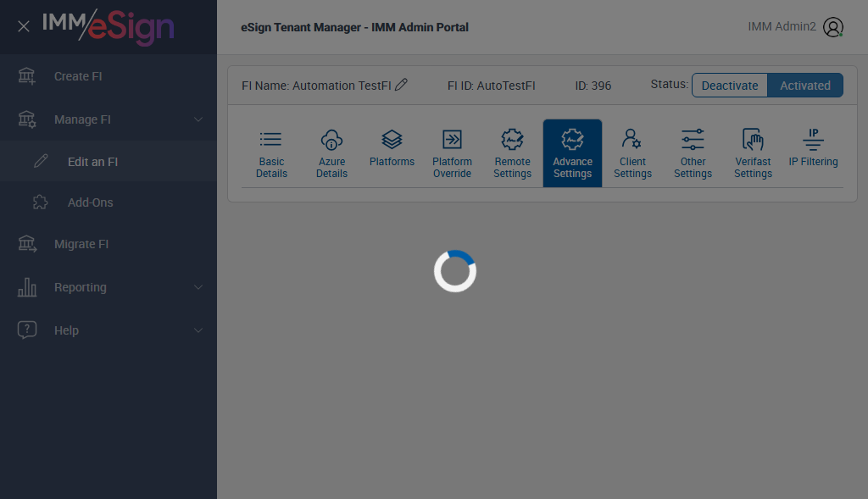Viewport: 868px width, 499px height.
Task: Click the IMM Admin2 username text
Action: (x=782, y=26)
